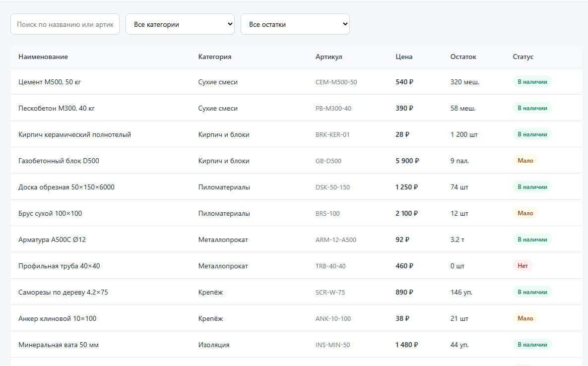Select row Саморезы по дереву 4.2×75
This screenshot has width=588, height=366.
pos(296,292)
